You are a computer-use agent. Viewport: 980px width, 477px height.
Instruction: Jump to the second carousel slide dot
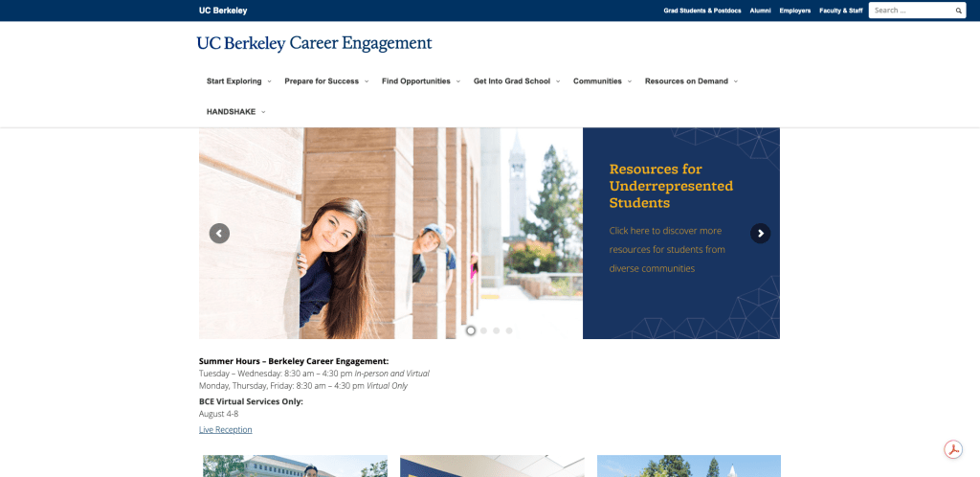[x=483, y=330]
